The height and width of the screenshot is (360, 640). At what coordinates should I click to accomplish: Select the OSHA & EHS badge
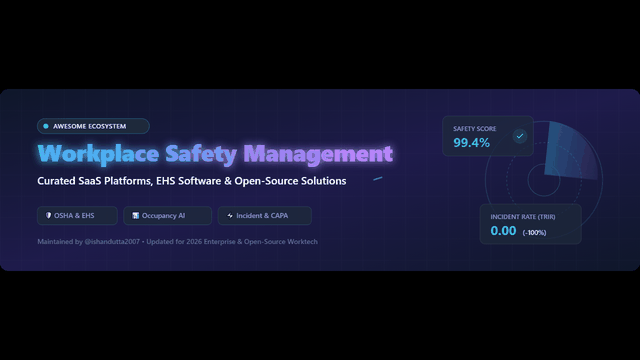[77, 216]
